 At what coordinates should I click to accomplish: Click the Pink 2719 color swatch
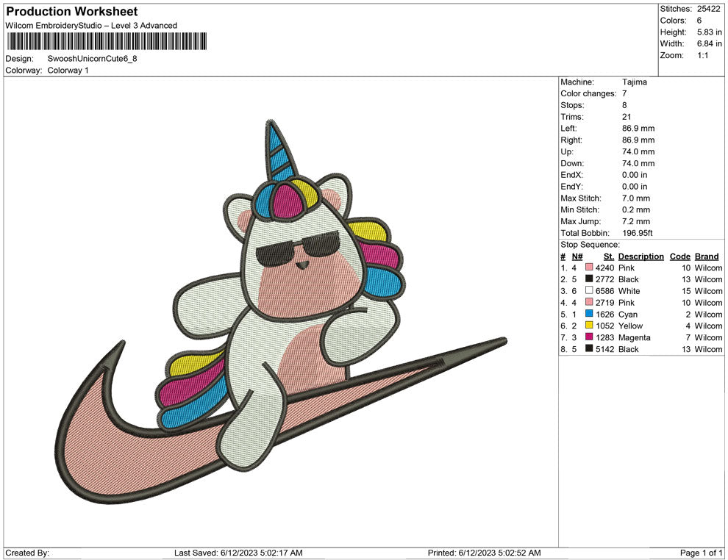[589, 302]
